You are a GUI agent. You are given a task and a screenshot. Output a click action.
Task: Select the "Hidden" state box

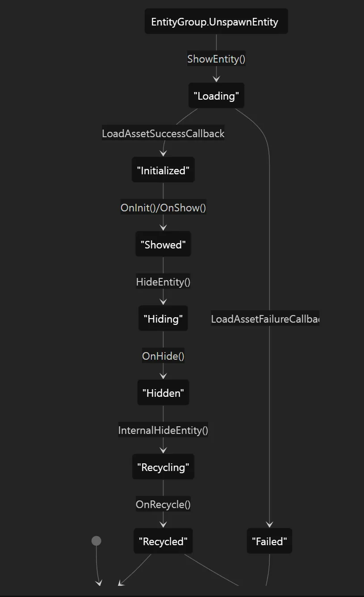163,392
